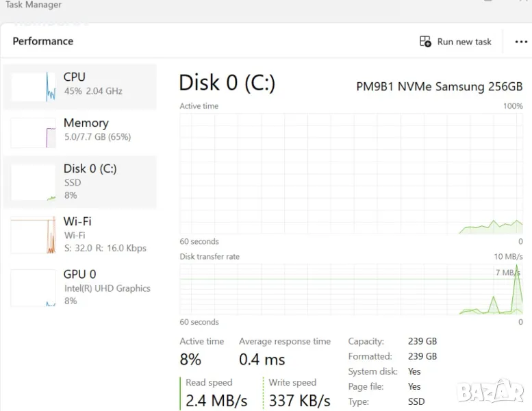Viewport: 532px width, 411px height.
Task: Select the Disk 0 (C:) SSD entry
Action: (x=90, y=182)
